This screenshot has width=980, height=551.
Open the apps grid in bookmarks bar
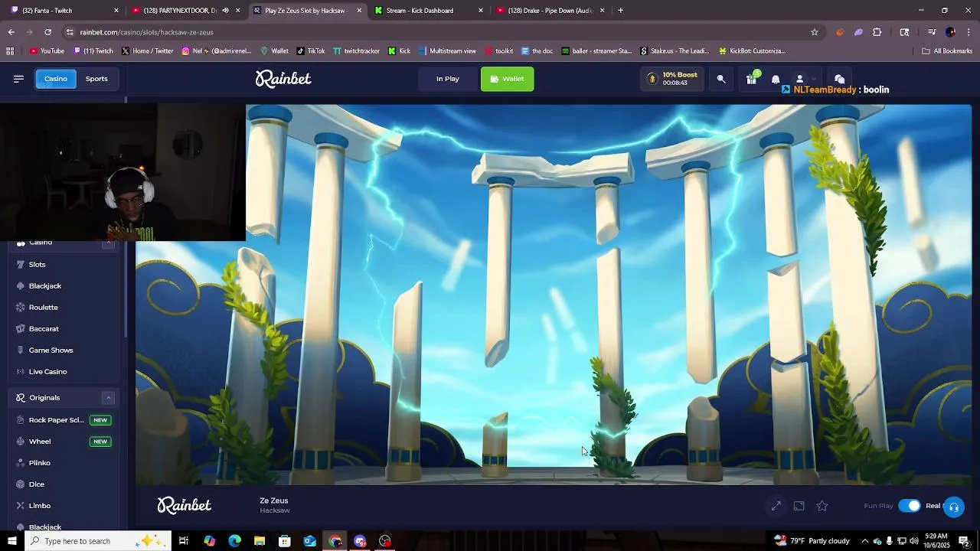click(10, 51)
